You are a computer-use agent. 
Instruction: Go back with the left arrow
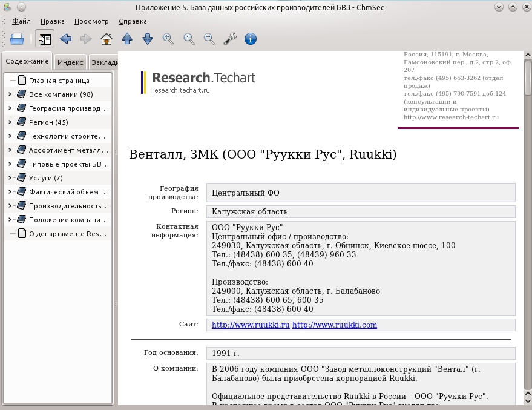(65, 39)
